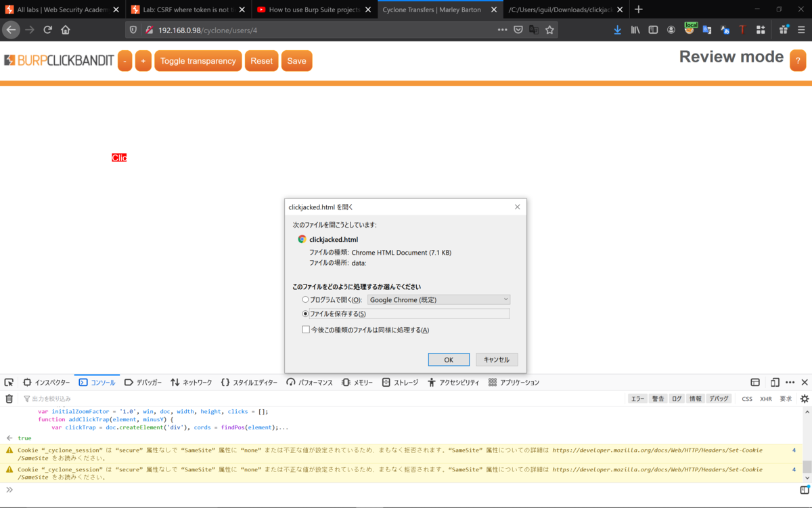Check '今後この種類のファイルは同様に処理する' box
The height and width of the screenshot is (508, 812).
306,330
